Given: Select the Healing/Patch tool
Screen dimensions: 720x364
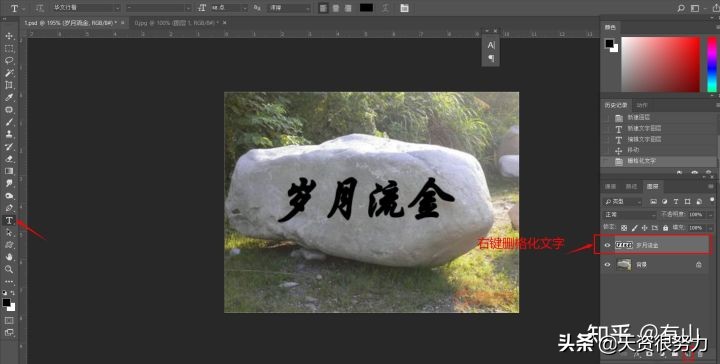Looking at the screenshot, I should tap(9, 110).
